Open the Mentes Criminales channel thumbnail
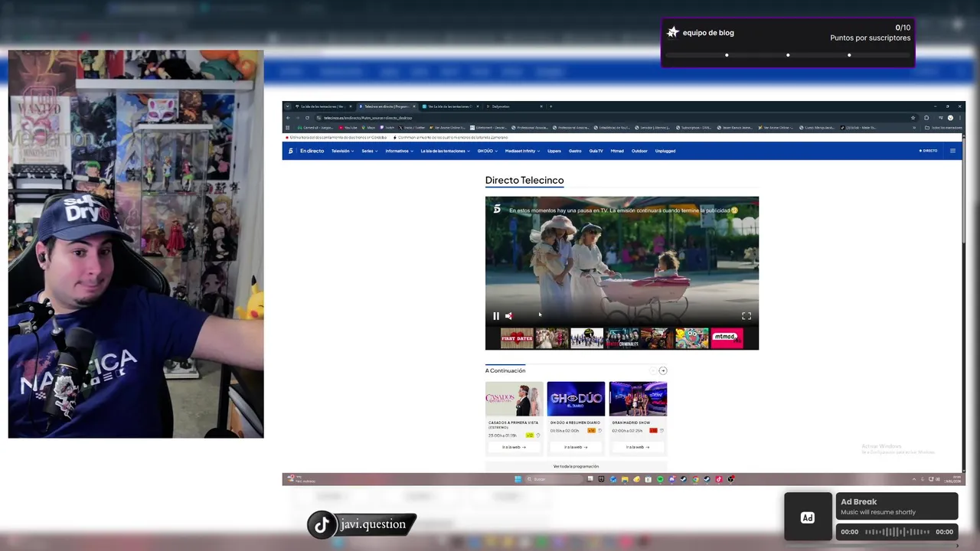 click(622, 338)
